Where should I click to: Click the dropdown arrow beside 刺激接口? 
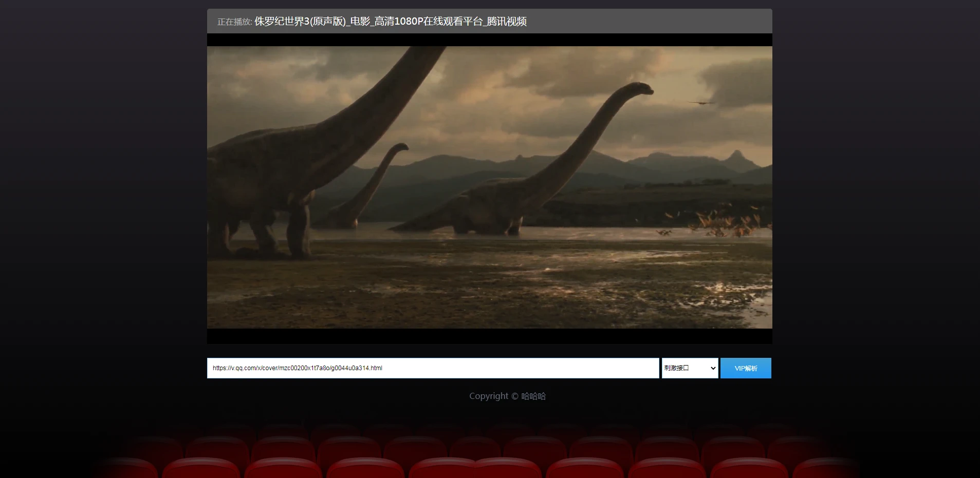[712, 368]
